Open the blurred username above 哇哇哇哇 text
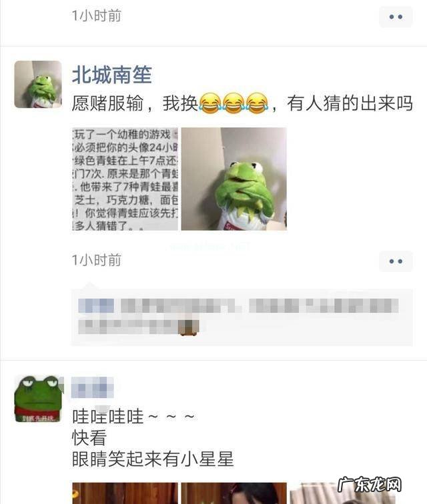The height and width of the screenshot is (504, 427). pyautogui.click(x=92, y=387)
